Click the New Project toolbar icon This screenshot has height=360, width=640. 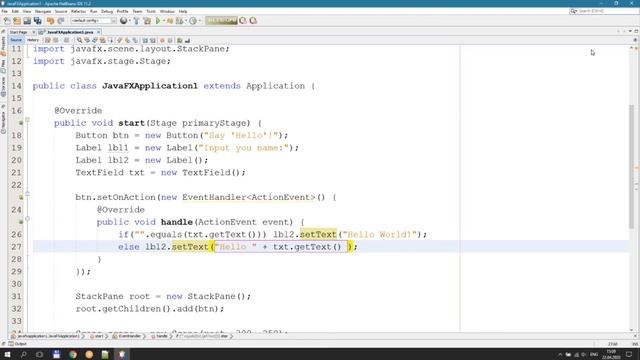17,20
